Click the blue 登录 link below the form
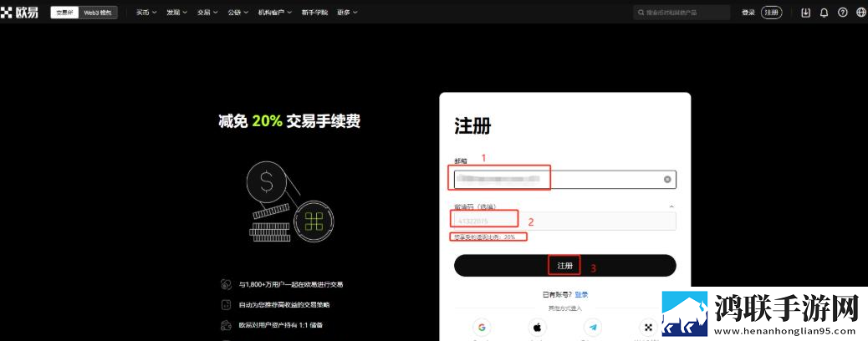This screenshot has width=868, height=341. (581, 295)
